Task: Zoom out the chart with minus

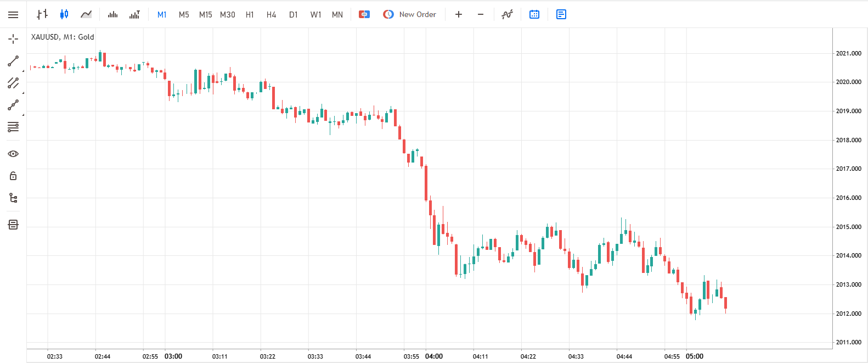Action: pyautogui.click(x=481, y=14)
